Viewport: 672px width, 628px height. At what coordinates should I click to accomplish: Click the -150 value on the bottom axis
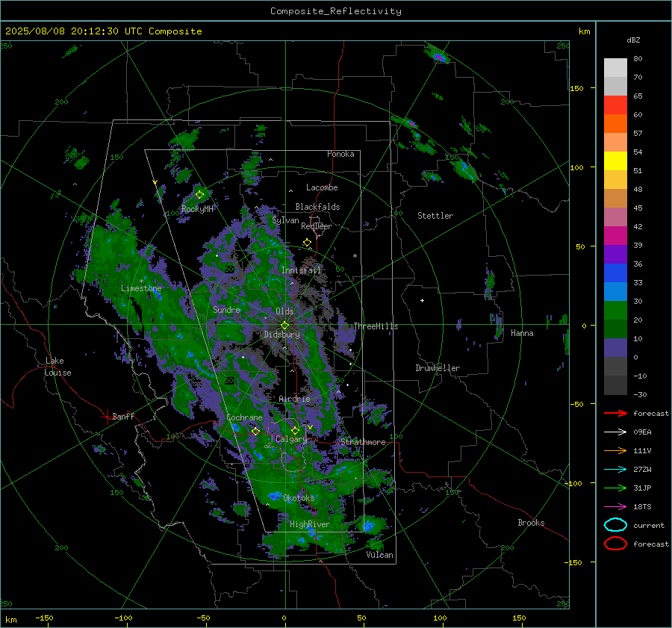44,618
